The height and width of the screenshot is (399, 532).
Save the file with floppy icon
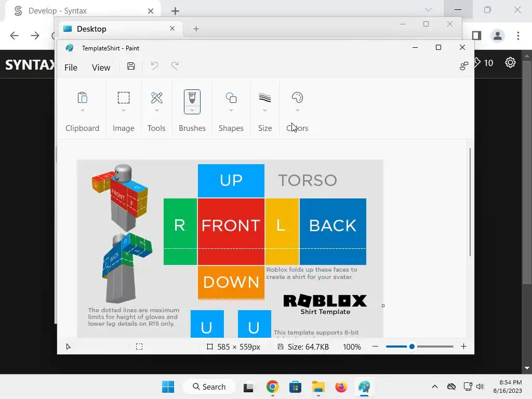pos(131,66)
